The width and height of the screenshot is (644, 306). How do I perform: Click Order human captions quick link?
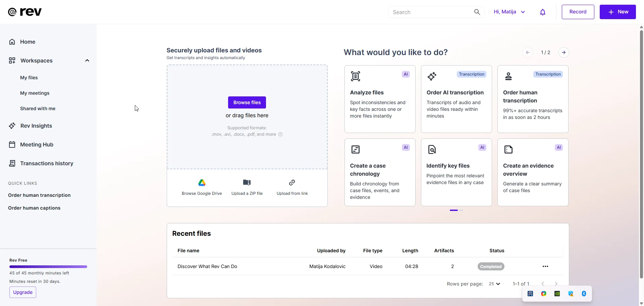click(x=34, y=208)
